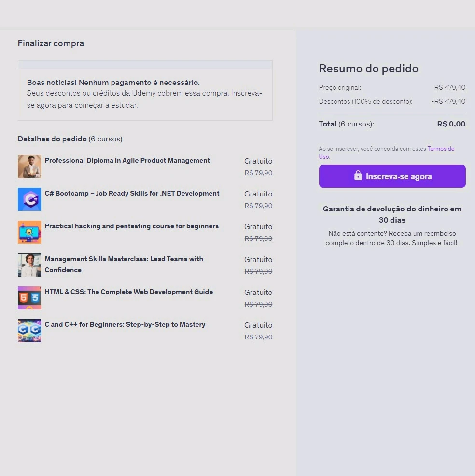
Task: Open Professional Diploma in Agile Product Management title
Action: (x=127, y=161)
